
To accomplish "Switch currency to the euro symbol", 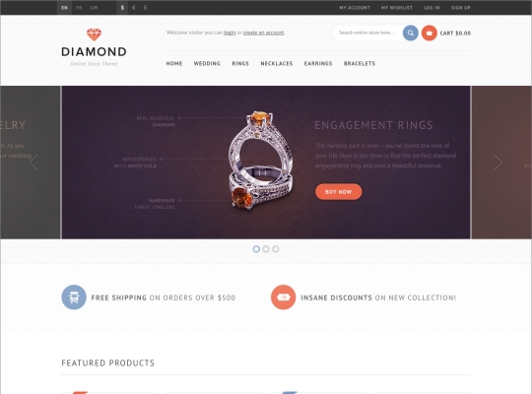I will coord(134,8).
